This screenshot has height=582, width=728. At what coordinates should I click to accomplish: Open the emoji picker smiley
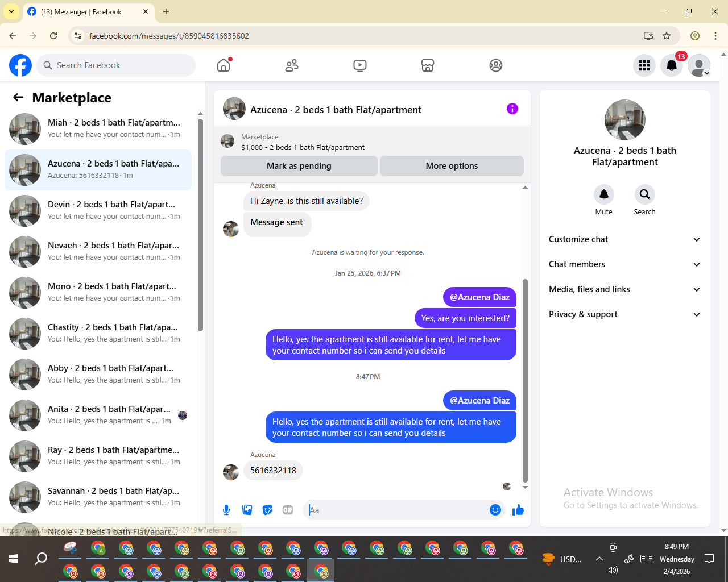click(x=495, y=510)
